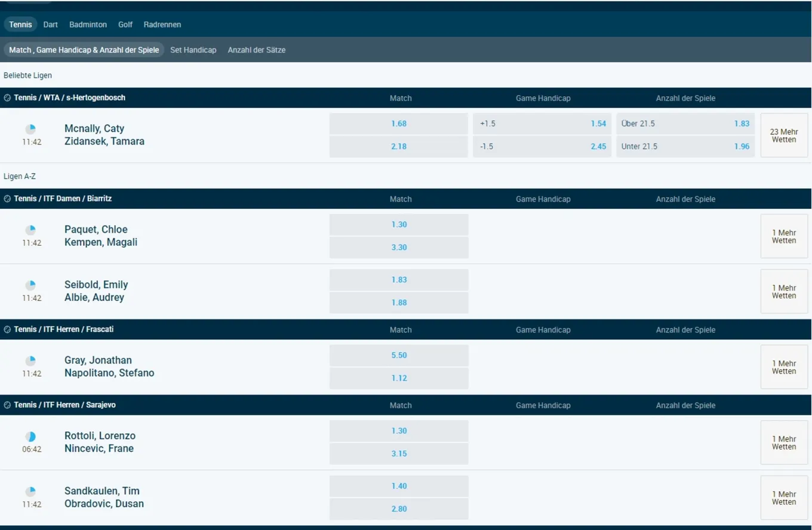Open 1 Mehr Wetten for Rottoli vs Nincevic

point(784,442)
